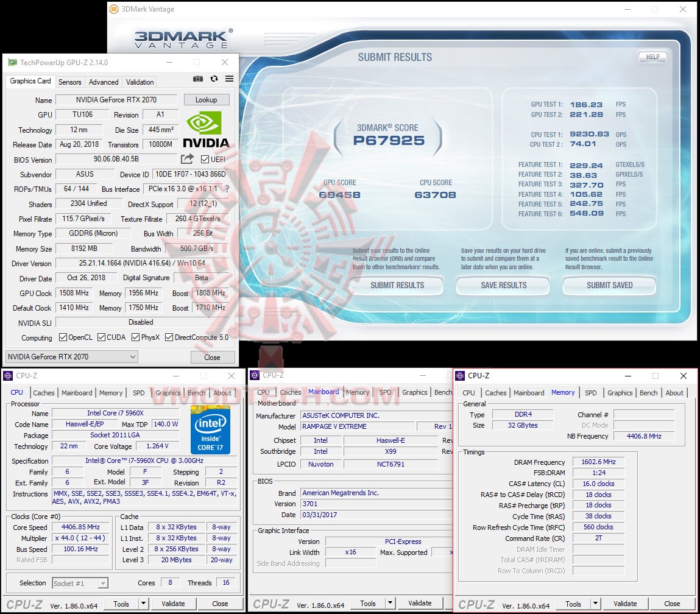The width and height of the screenshot is (700, 614).
Task: Click the Close button in GPU-Z
Action: tap(212, 358)
